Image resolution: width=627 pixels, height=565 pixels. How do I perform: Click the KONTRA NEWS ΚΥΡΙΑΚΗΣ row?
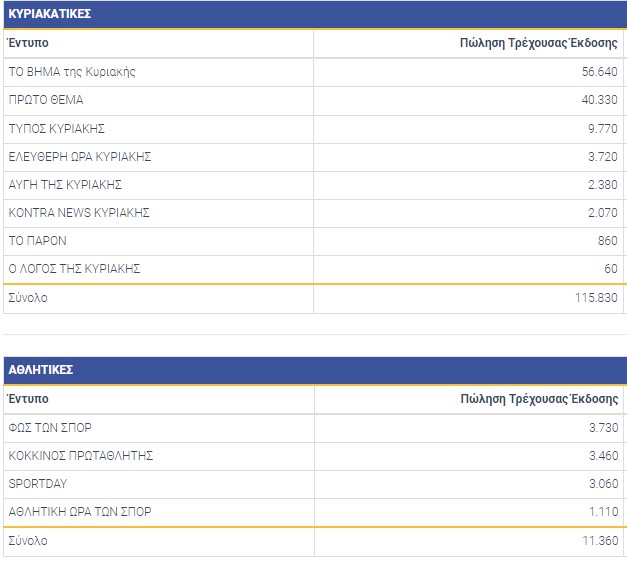point(79,213)
